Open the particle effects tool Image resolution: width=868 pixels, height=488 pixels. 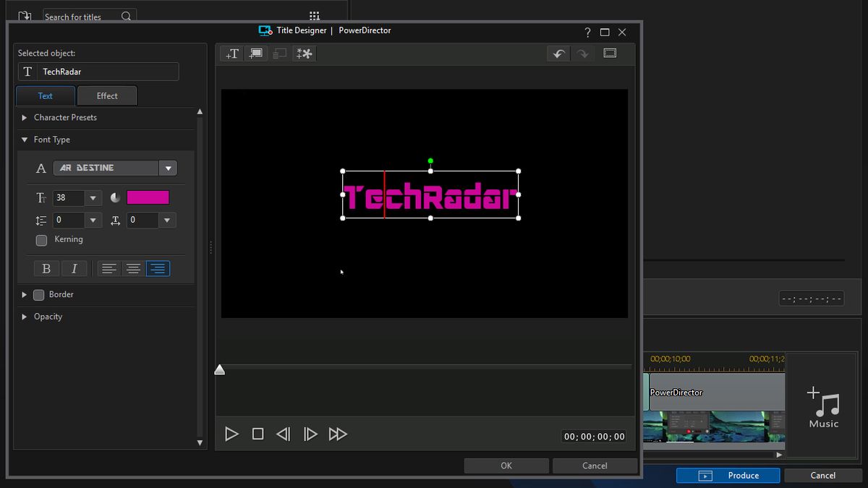pos(304,53)
